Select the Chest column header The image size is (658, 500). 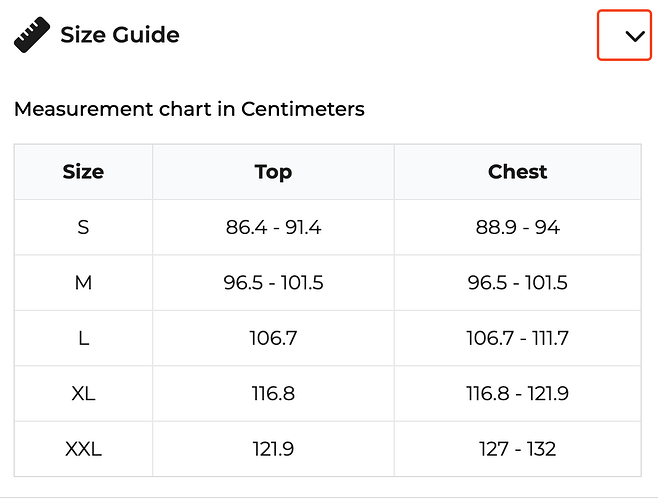click(517, 171)
